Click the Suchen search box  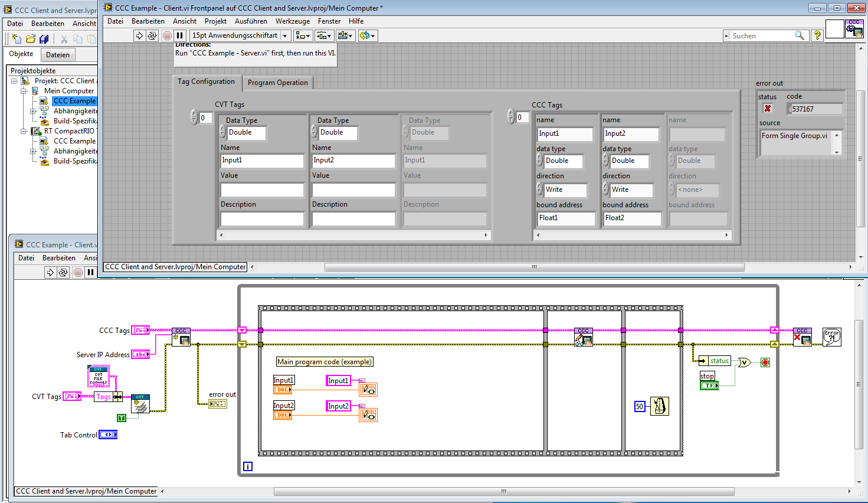[762, 35]
